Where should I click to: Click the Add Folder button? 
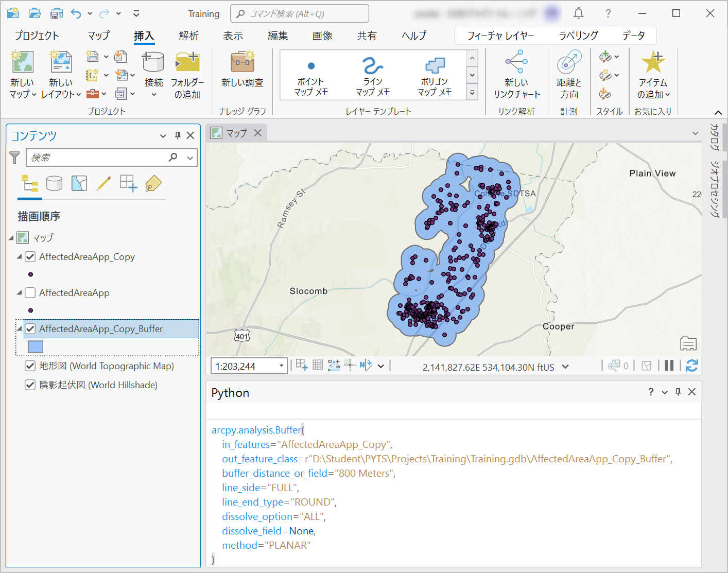click(187, 75)
